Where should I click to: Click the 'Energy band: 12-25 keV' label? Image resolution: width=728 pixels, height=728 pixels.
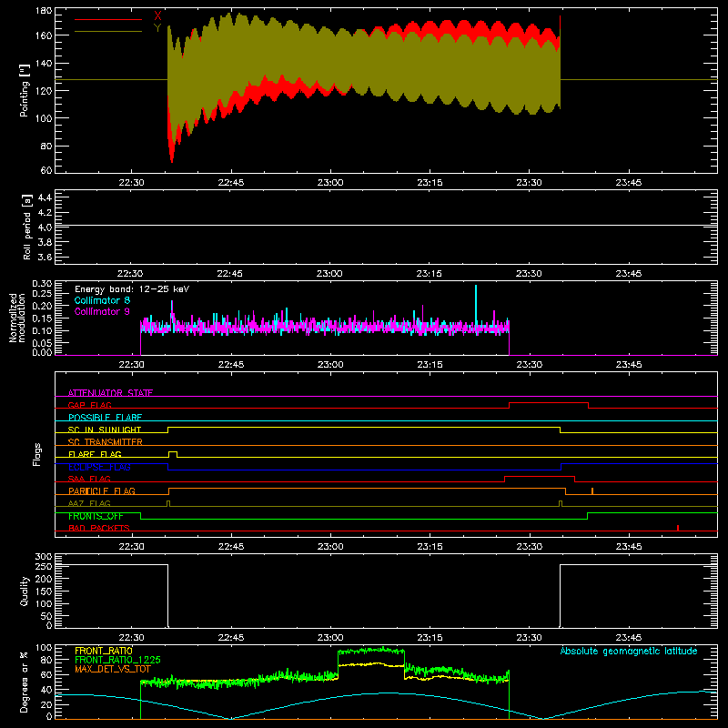click(132, 289)
